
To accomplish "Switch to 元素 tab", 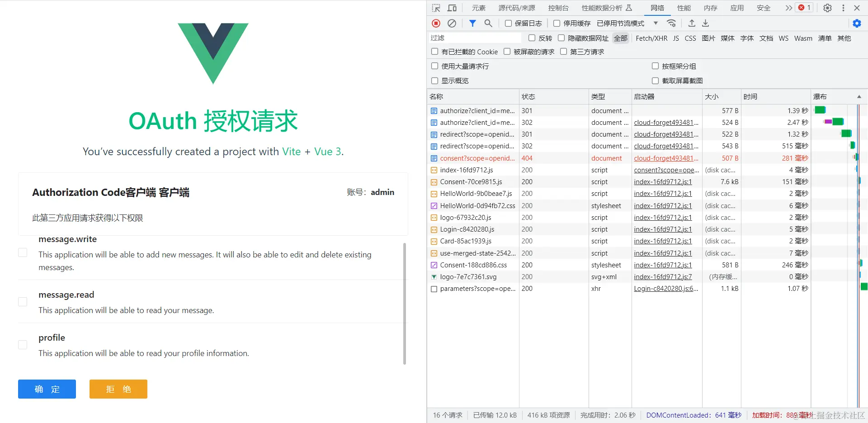I will 478,8.
